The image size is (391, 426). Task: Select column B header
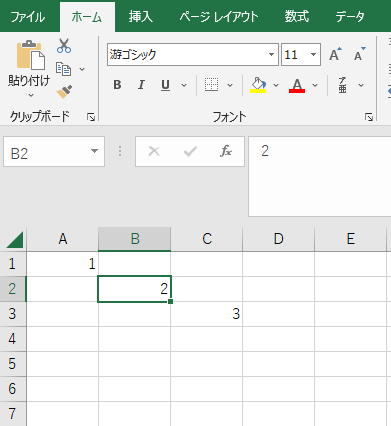coord(135,239)
